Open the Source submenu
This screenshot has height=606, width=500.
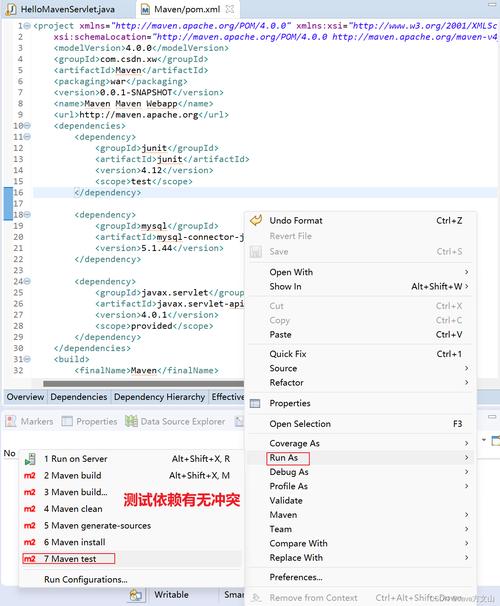coord(360,368)
